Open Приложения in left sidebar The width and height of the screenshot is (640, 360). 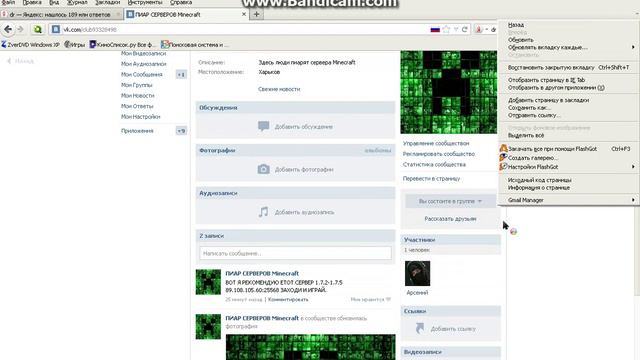click(137, 131)
